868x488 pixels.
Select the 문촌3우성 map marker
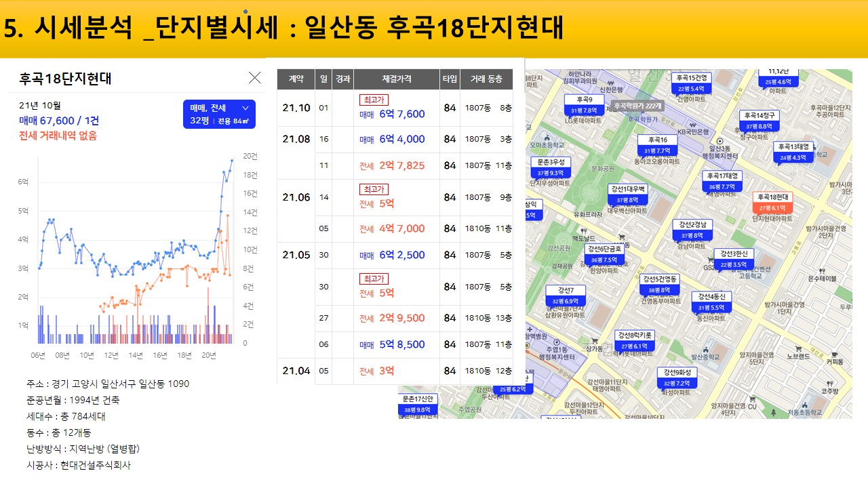tap(551, 167)
